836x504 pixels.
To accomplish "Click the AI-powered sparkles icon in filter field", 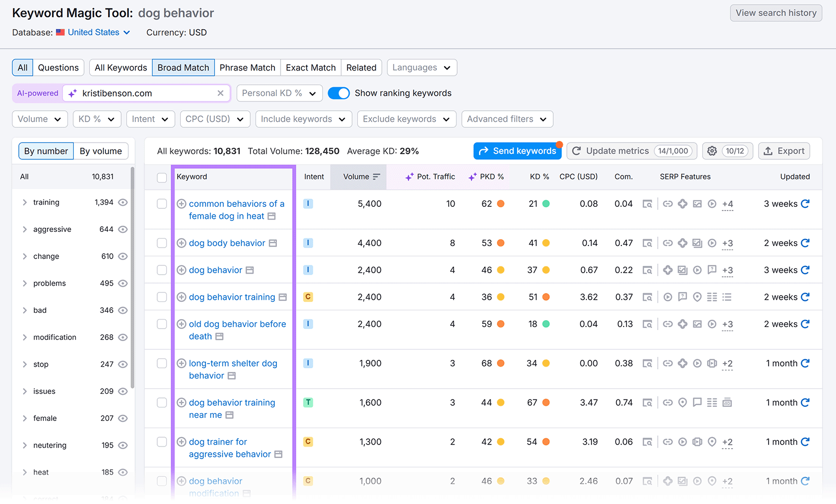I will click(x=72, y=93).
